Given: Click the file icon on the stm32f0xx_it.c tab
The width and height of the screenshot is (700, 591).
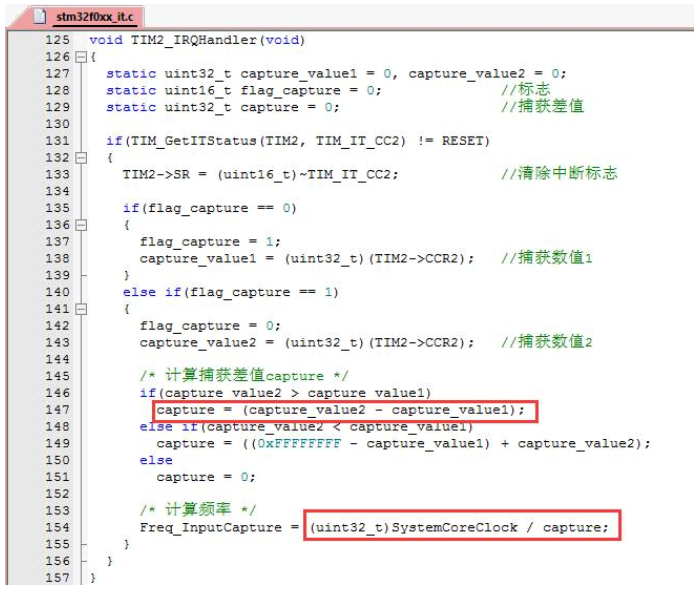Looking at the screenshot, I should (x=40, y=17).
